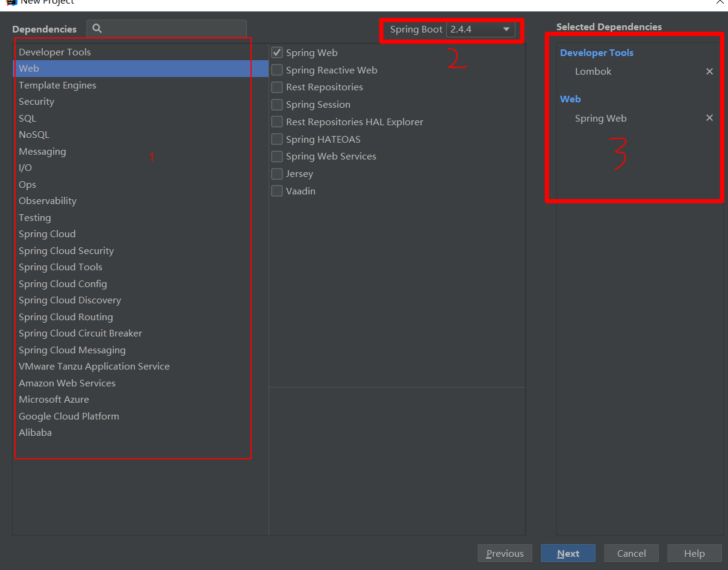Click the search magnifier icon
The width and height of the screenshot is (728, 570).
pyautogui.click(x=97, y=28)
